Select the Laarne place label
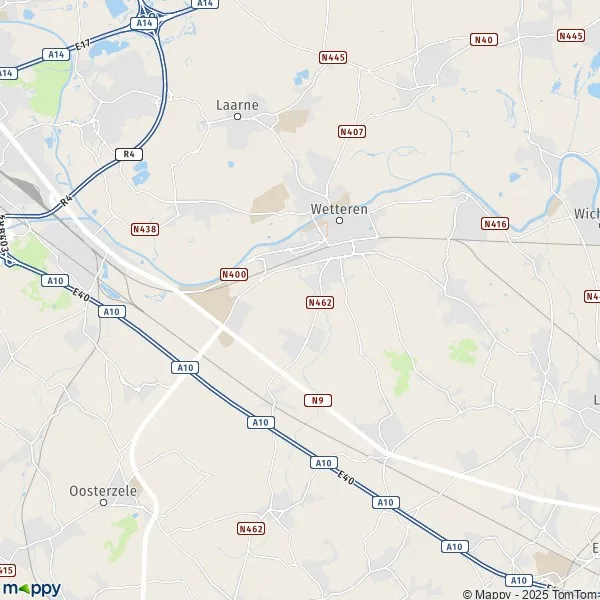This screenshot has height=600, width=600. click(237, 105)
